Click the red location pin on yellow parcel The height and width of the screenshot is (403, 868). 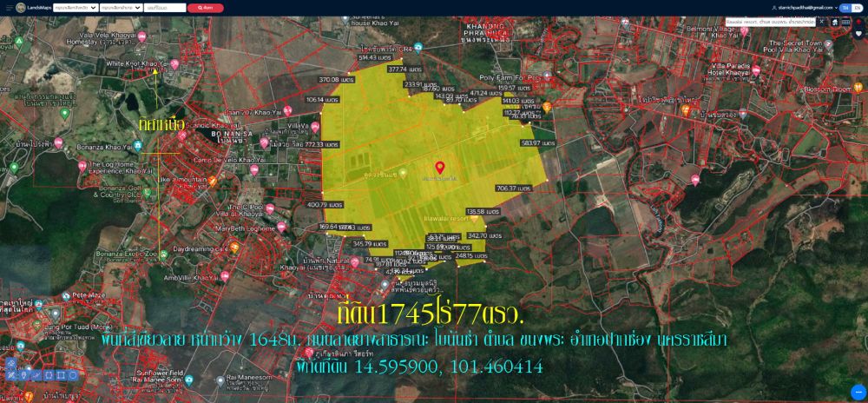pos(439,167)
